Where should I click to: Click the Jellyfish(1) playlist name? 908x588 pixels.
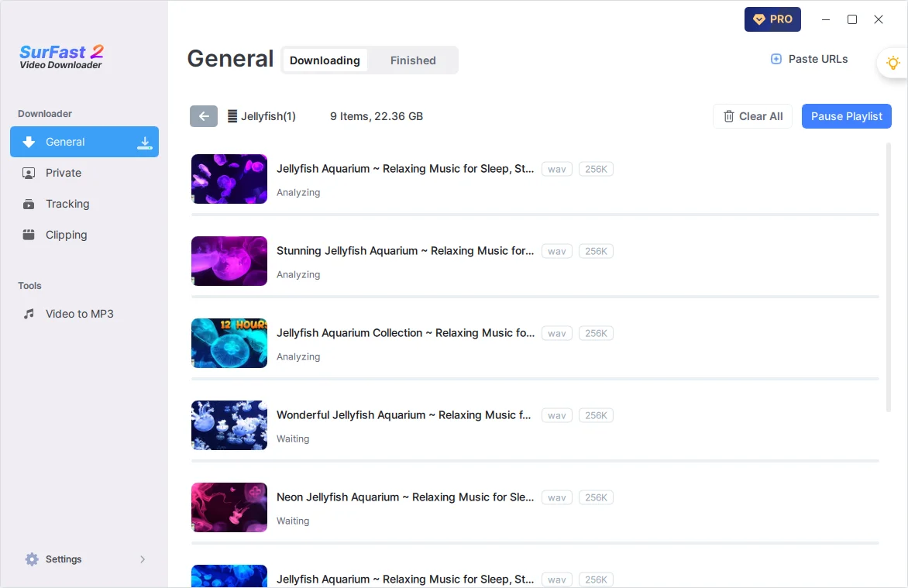click(268, 116)
